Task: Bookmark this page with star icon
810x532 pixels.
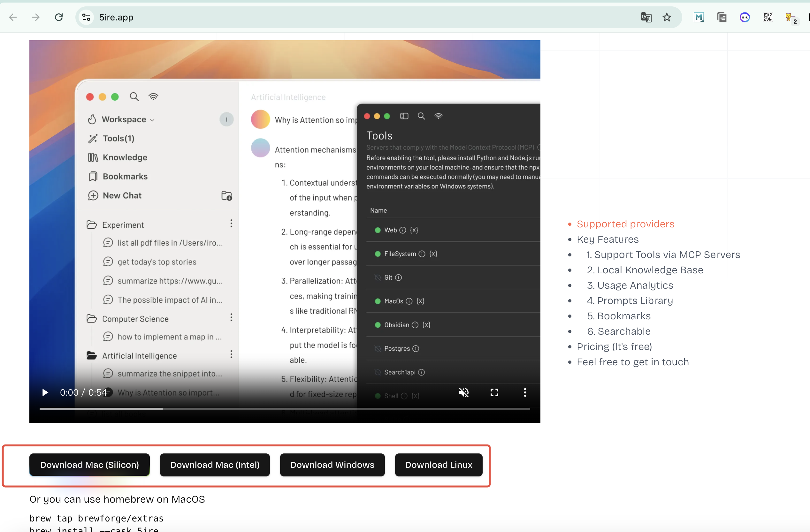Action: pyautogui.click(x=667, y=17)
